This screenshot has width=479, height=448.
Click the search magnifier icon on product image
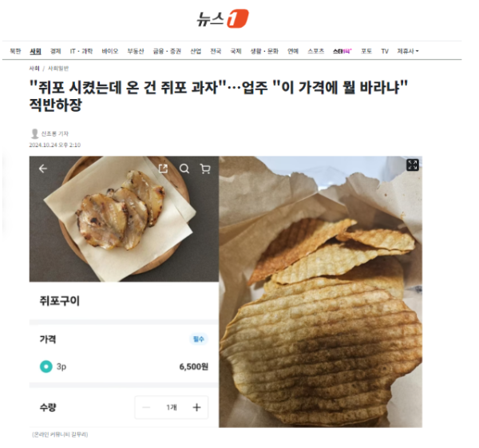184,168
